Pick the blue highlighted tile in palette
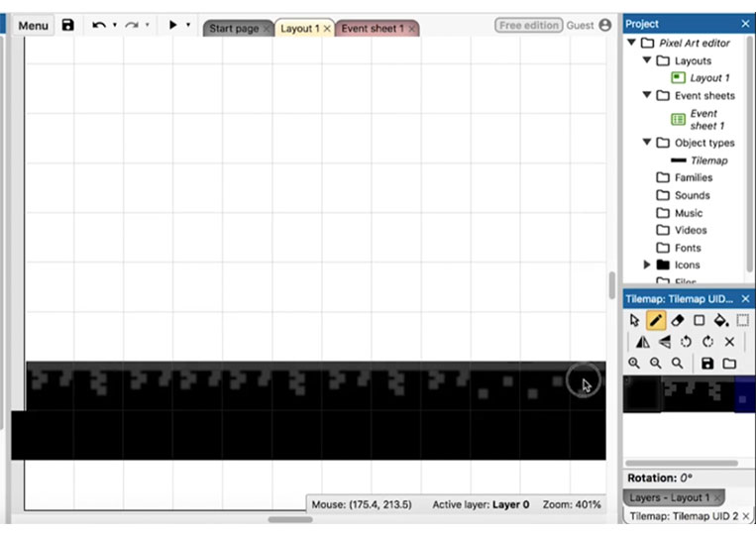This screenshot has width=756, height=536. pos(744,394)
